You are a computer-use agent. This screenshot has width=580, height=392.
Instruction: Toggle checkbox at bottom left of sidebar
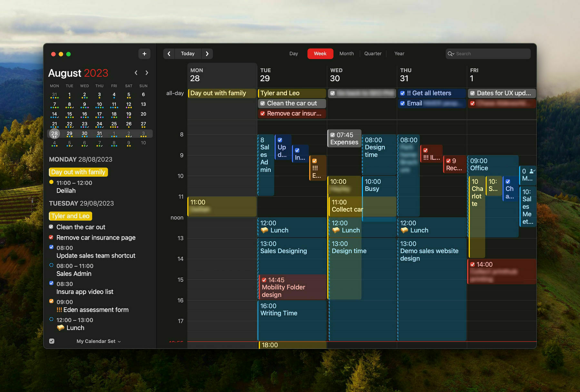point(52,341)
